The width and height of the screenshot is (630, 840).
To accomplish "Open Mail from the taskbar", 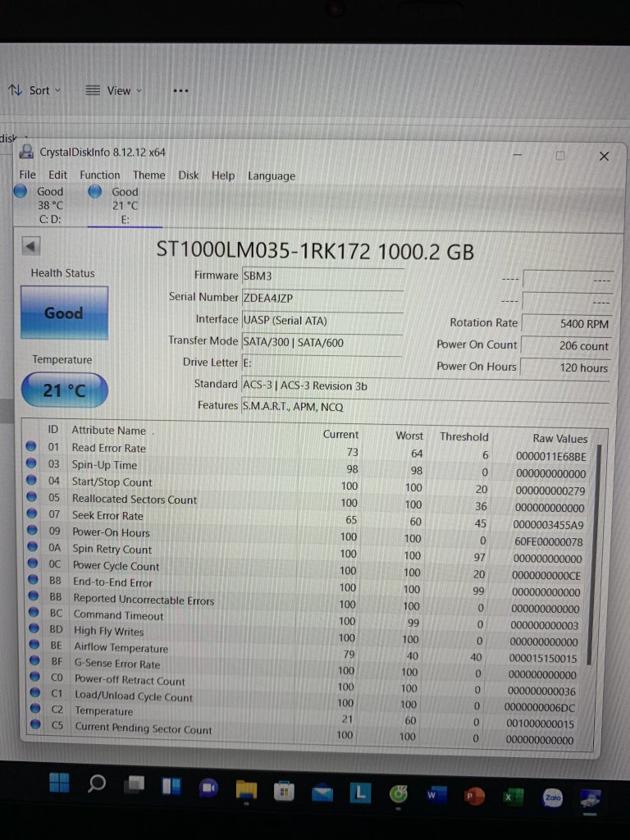I will (x=322, y=792).
